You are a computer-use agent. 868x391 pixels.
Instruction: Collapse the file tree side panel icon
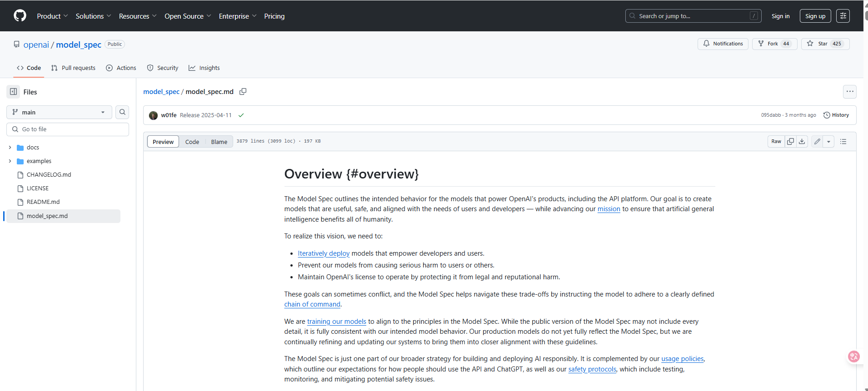coord(14,92)
